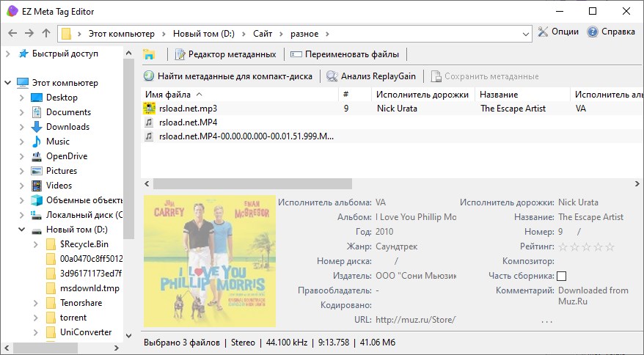
Task: Set rating with the third star
Action: [587, 247]
